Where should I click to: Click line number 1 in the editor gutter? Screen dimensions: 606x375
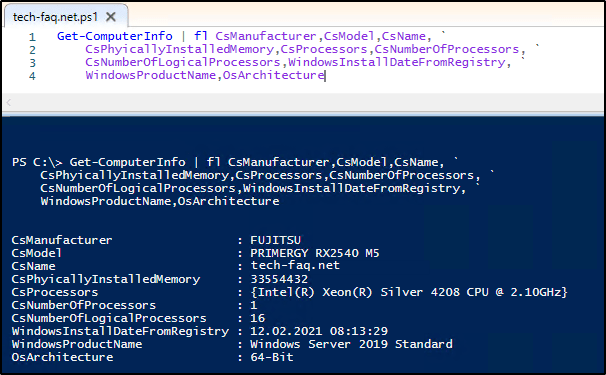[32, 37]
